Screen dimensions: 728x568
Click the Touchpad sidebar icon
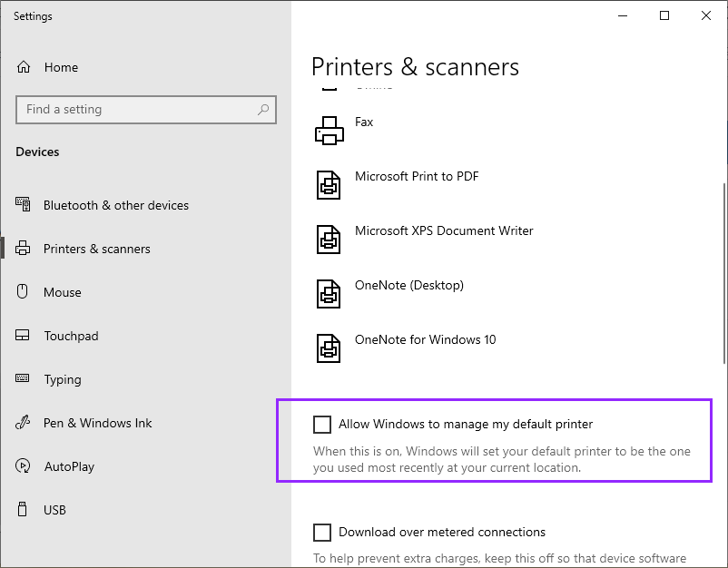23,335
